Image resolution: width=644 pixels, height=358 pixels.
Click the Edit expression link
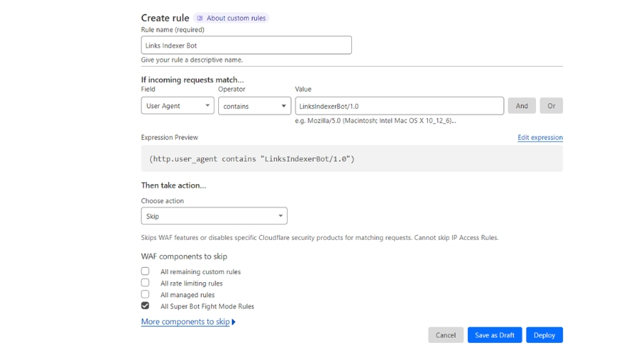click(x=540, y=137)
